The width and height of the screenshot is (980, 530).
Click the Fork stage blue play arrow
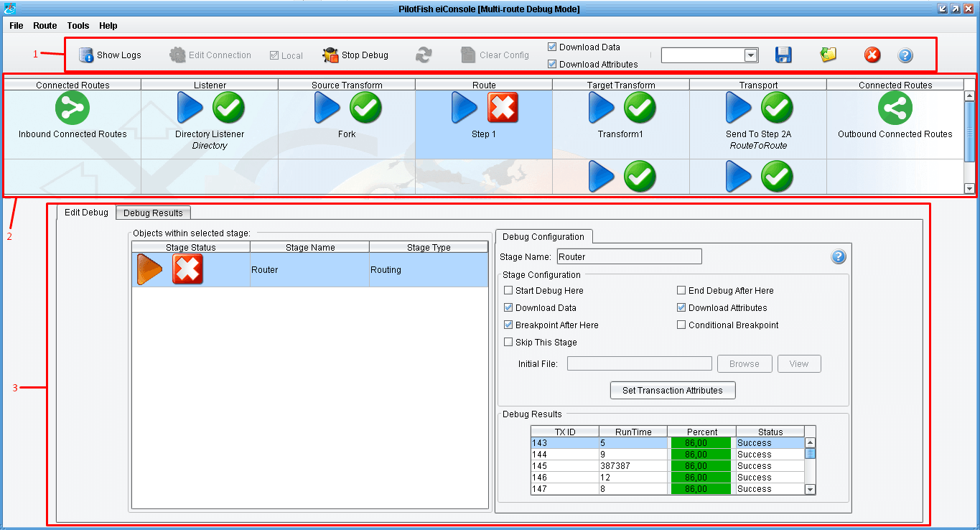click(x=327, y=108)
